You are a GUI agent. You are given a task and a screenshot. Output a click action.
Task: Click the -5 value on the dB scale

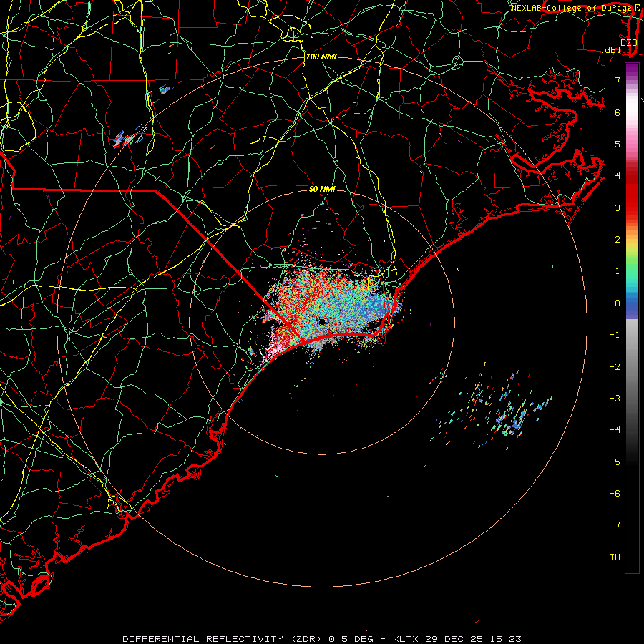[x=615, y=462]
